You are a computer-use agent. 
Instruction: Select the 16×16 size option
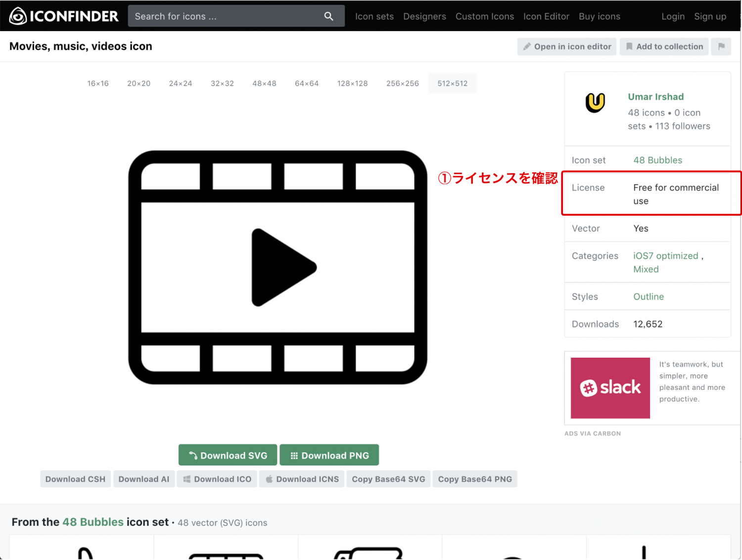coord(98,84)
